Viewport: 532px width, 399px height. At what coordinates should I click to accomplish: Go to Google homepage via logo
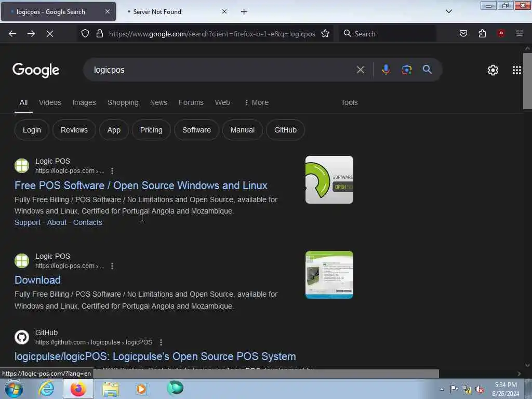[x=36, y=70]
